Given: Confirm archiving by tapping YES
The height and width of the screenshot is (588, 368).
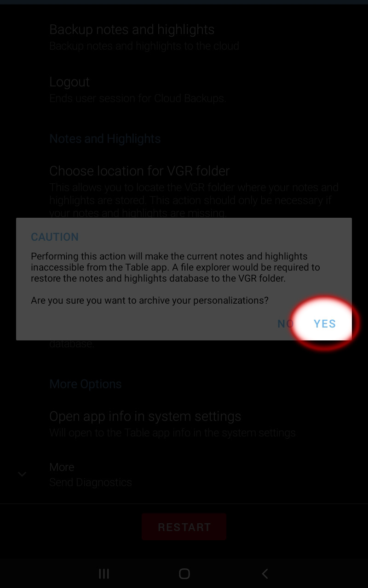Looking at the screenshot, I should click(x=325, y=324).
